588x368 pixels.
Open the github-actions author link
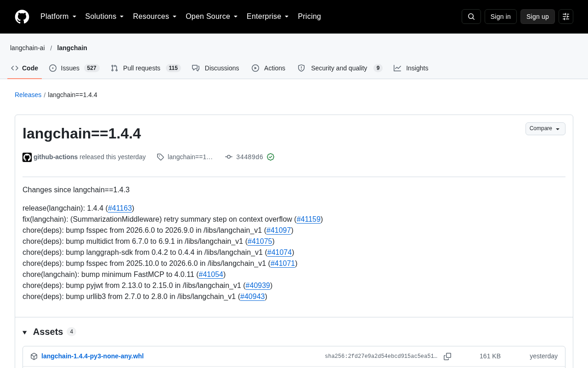click(x=56, y=157)
